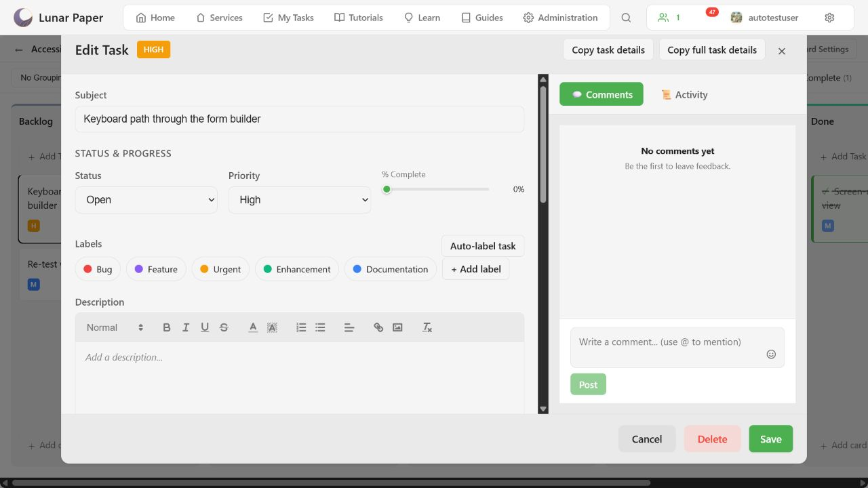868x488 pixels.
Task: Click the notification badge showing 47
Action: click(x=712, y=12)
